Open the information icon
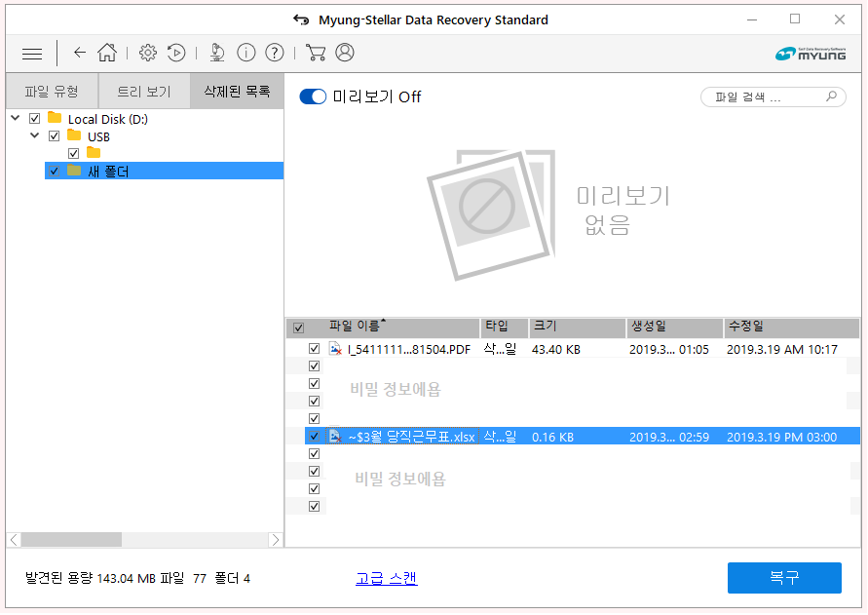The height and width of the screenshot is (615, 868). (x=246, y=53)
